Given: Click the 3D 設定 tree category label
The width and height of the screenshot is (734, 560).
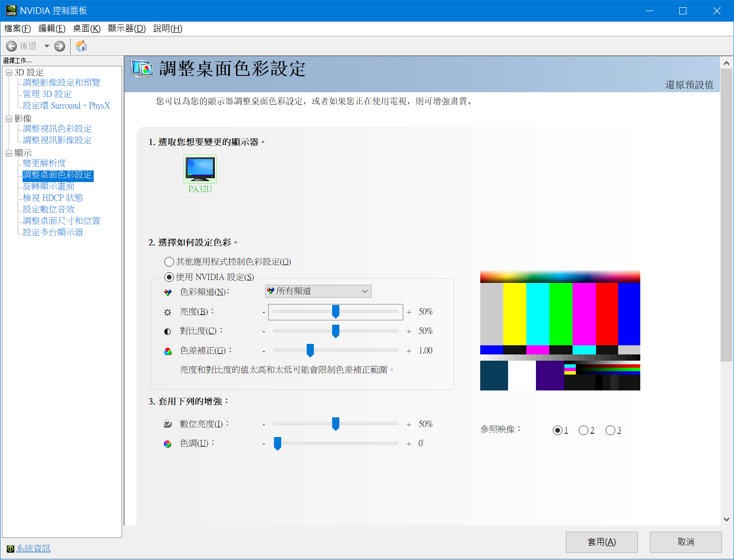Looking at the screenshot, I should point(29,73).
